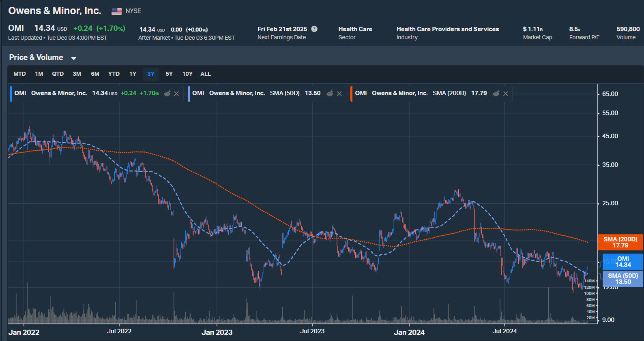
Task: Click the light-blue color bar on SMA (50D) chip
Action: click(189, 94)
